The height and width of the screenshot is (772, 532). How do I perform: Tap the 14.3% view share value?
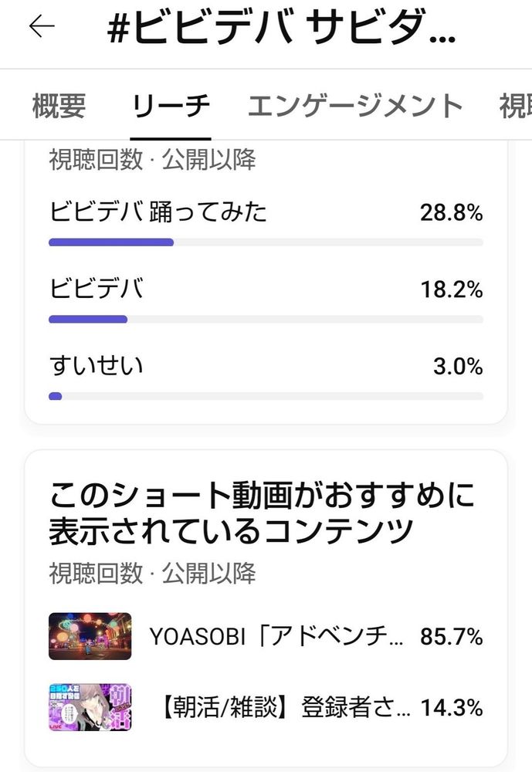[451, 708]
